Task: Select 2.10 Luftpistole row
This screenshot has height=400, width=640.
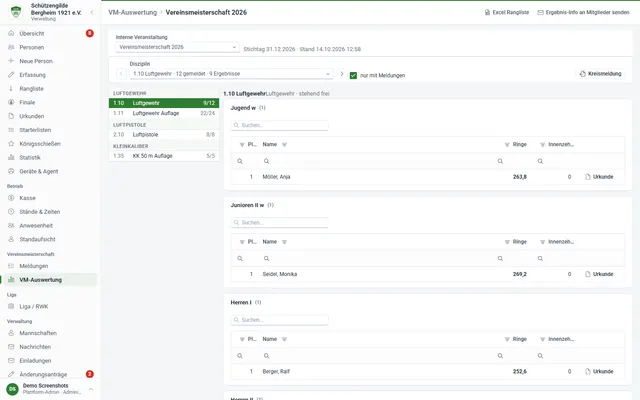Action: [x=164, y=135]
